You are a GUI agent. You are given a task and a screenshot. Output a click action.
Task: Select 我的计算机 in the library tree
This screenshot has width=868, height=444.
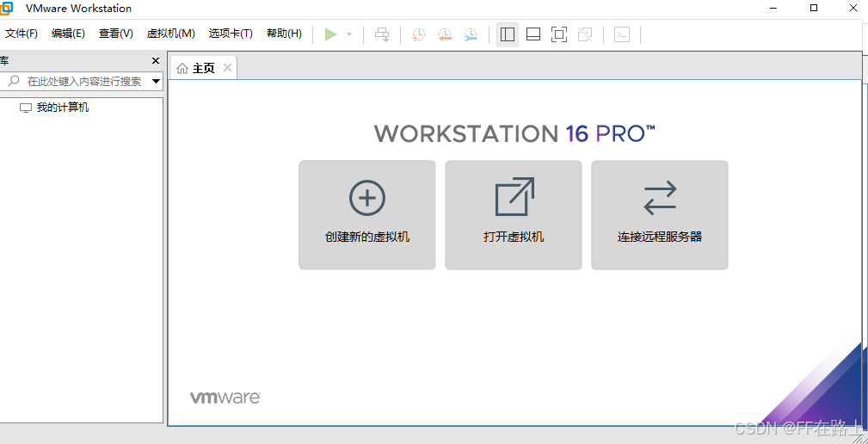coord(54,108)
